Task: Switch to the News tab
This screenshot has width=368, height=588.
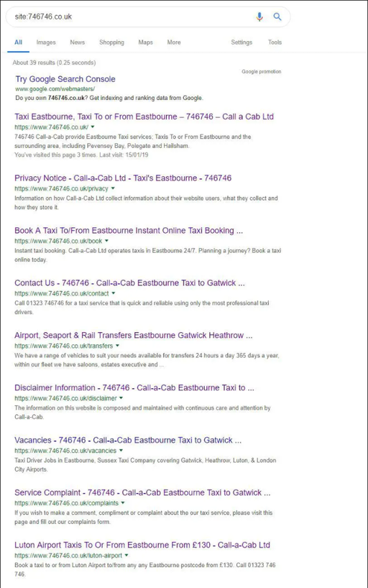Action: (x=78, y=42)
